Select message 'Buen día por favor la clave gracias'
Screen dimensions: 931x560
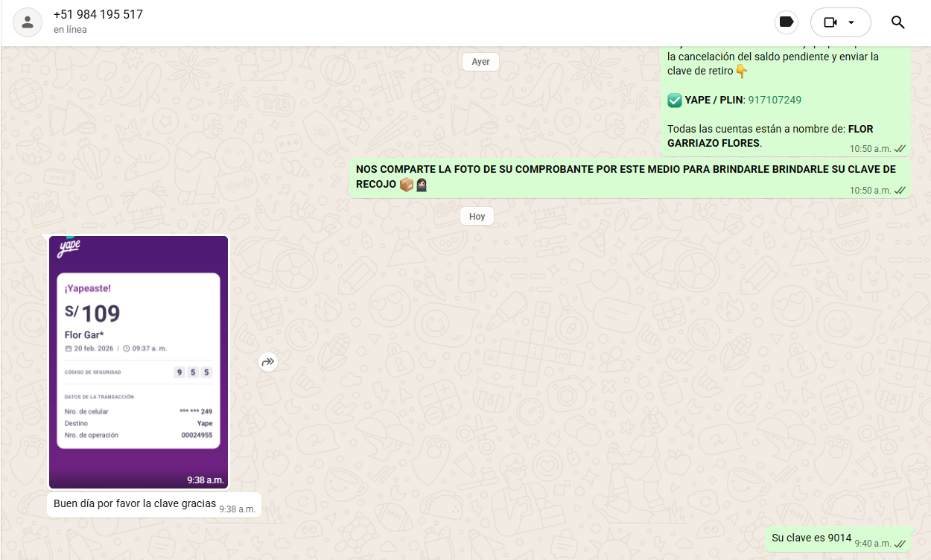[134, 503]
